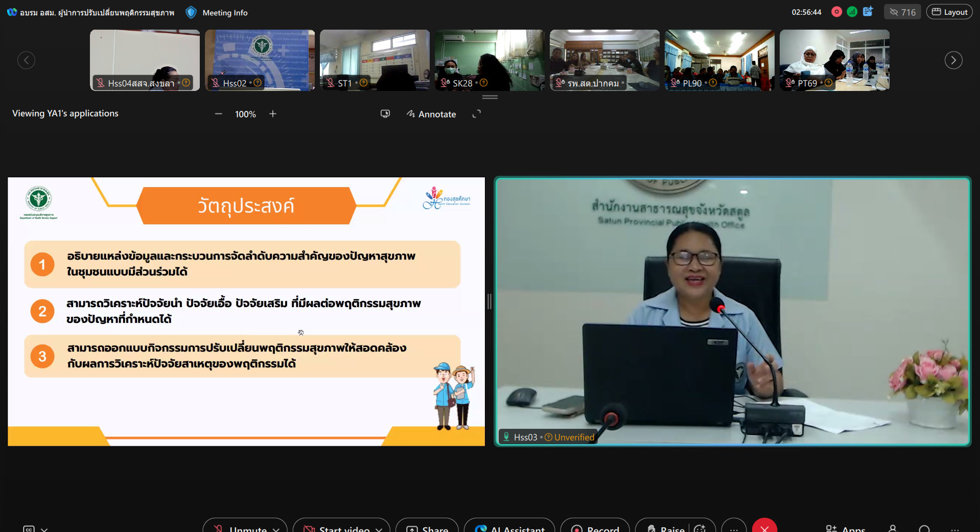This screenshot has width=980, height=532.
Task: Click the blue AI meeting notes icon
Action: 868,12
